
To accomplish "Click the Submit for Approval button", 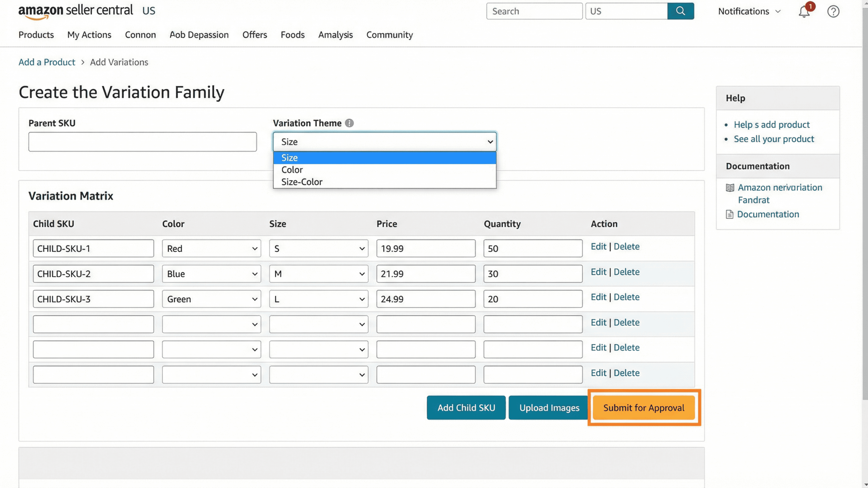I will [x=644, y=408].
